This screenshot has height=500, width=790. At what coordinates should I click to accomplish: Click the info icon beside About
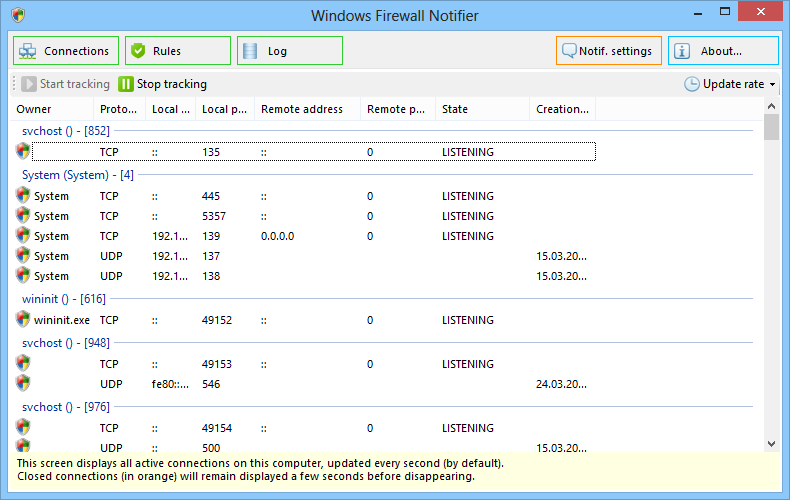(682, 51)
